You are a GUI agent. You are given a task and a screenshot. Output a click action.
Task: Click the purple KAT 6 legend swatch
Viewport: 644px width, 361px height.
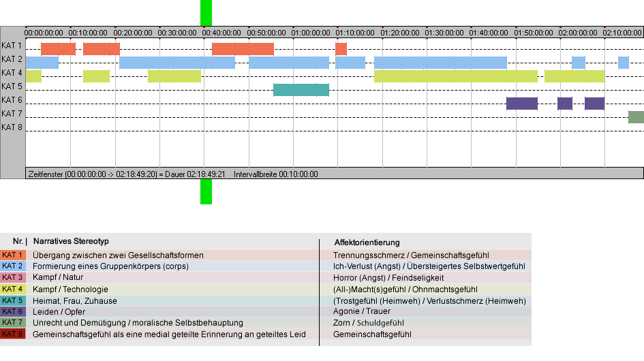pos(13,311)
